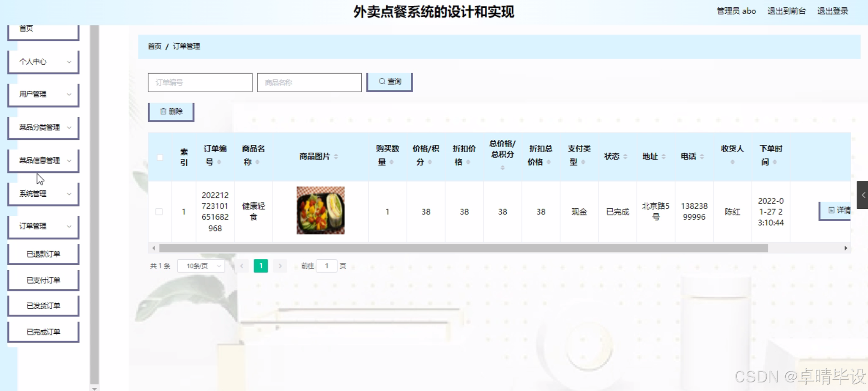This screenshot has height=391, width=868.
Task: Expand 个人中心 menu
Action: pos(44,62)
